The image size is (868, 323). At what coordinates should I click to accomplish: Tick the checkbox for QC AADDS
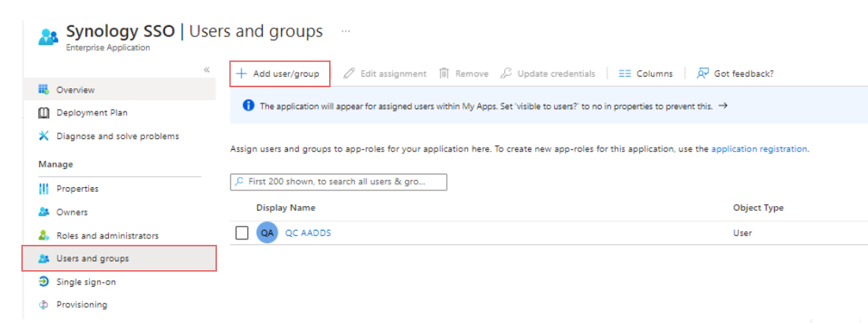click(241, 233)
